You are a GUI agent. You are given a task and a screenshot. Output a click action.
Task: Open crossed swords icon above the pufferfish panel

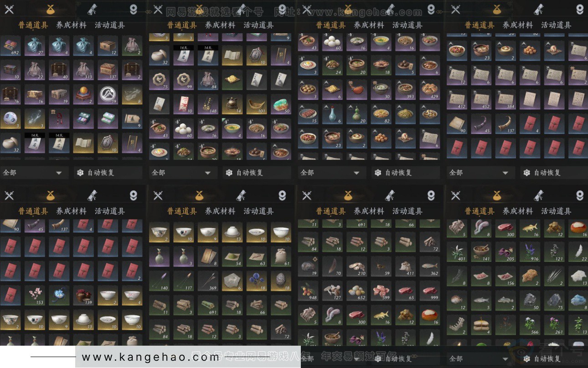point(455,195)
